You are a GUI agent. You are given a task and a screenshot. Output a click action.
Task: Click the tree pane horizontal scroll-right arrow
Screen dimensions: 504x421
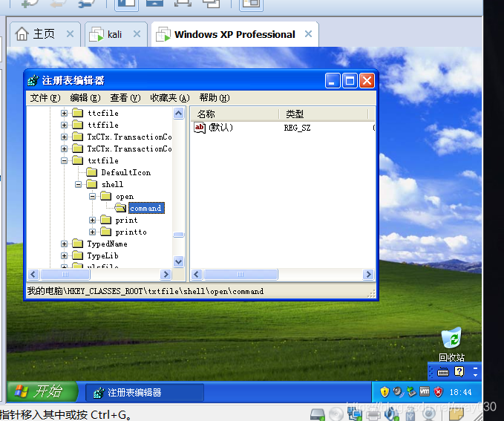click(x=166, y=274)
